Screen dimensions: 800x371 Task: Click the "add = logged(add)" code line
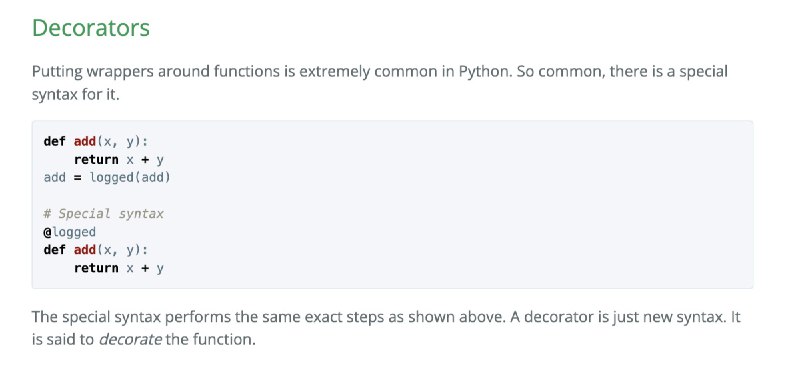tap(107, 178)
